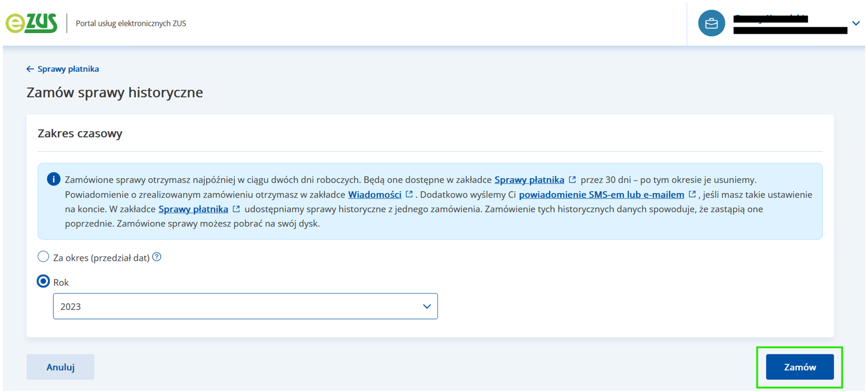Click the briefcase profile icon
The height and width of the screenshot is (392, 868).
tap(711, 23)
